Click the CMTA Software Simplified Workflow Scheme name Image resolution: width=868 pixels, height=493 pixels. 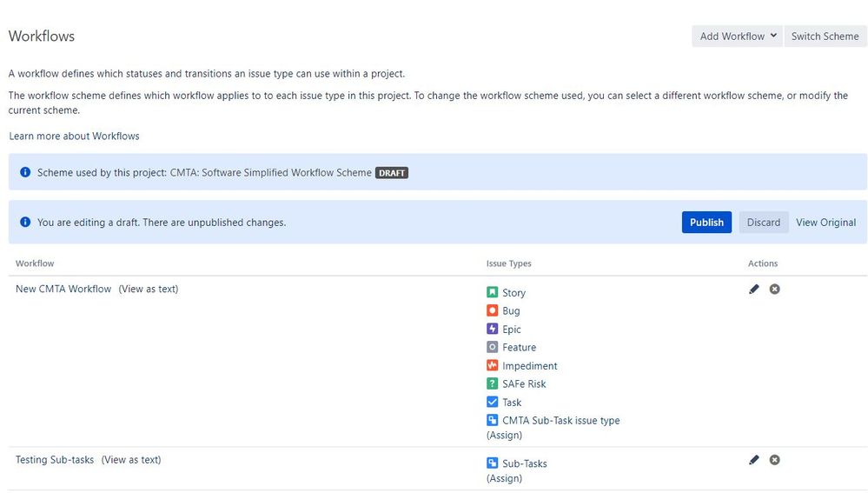[x=271, y=172]
